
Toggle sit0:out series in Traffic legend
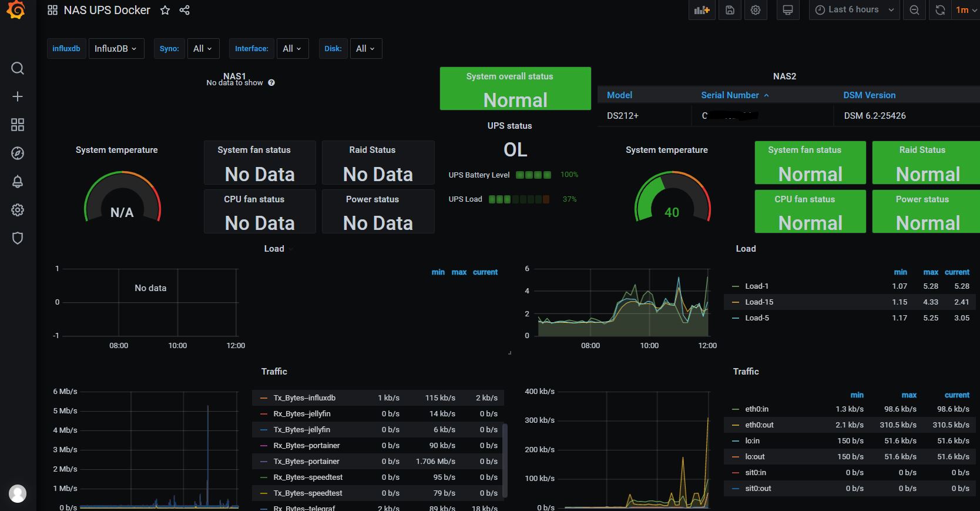pyautogui.click(x=758, y=489)
